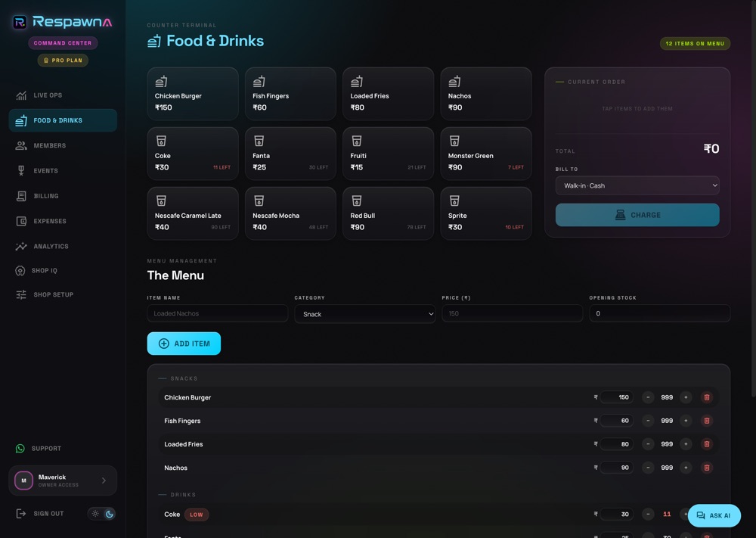
Task: Open Maverick owner profile card
Action: (63, 480)
